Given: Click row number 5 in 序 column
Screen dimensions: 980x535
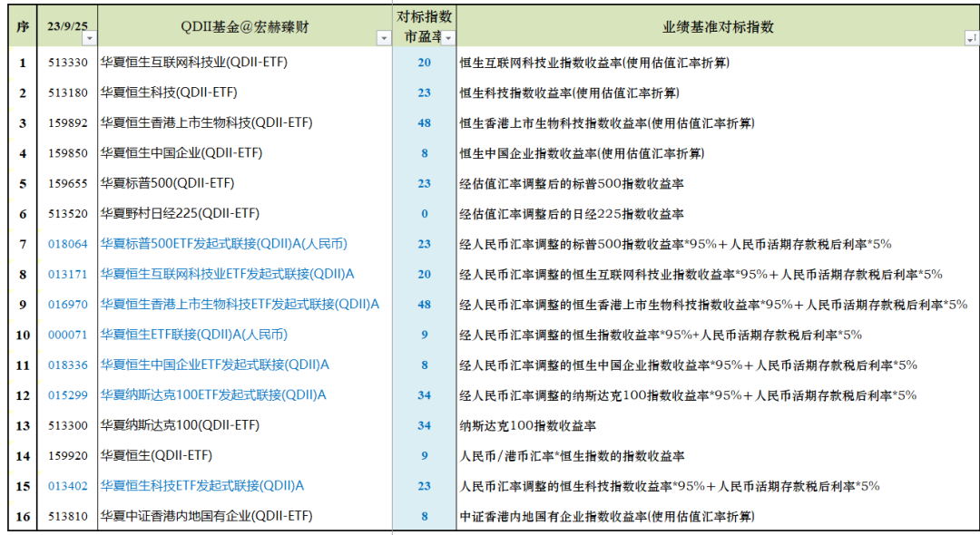Looking at the screenshot, I should point(23,183).
